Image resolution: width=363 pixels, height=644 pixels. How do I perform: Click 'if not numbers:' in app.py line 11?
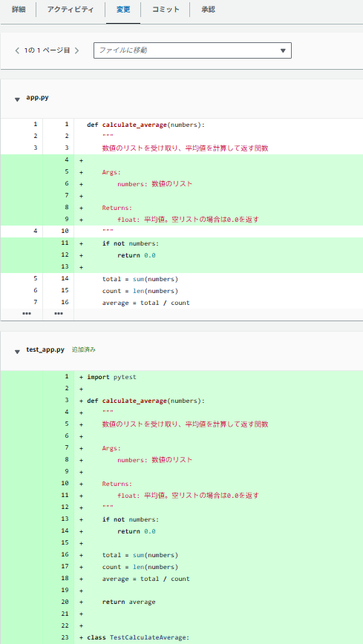tap(131, 244)
